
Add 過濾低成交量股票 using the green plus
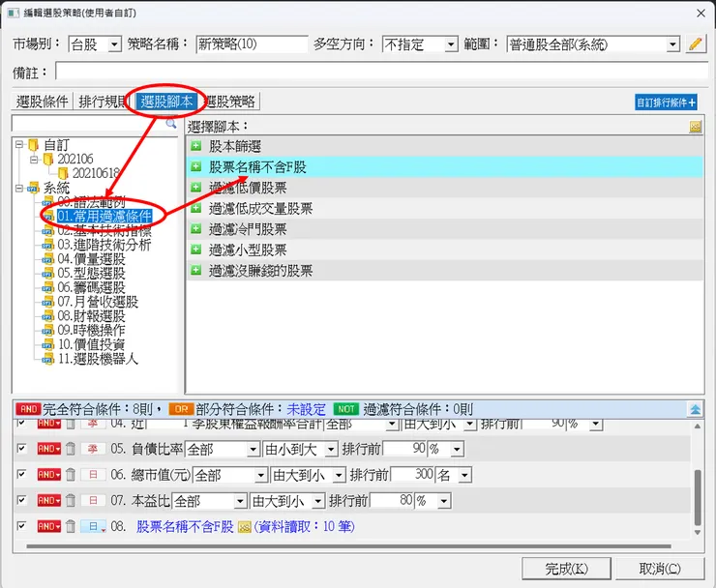point(195,208)
